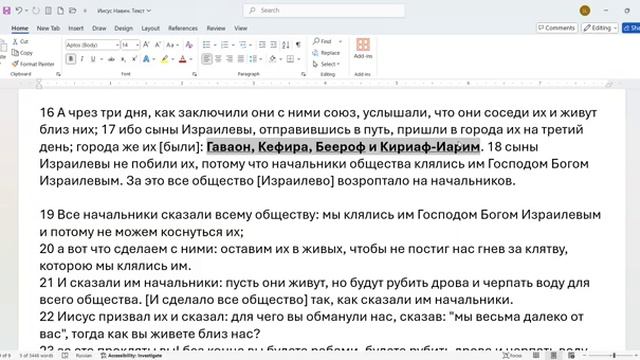Clear all formatting from selection
The image size is (640, 360).
189,45
